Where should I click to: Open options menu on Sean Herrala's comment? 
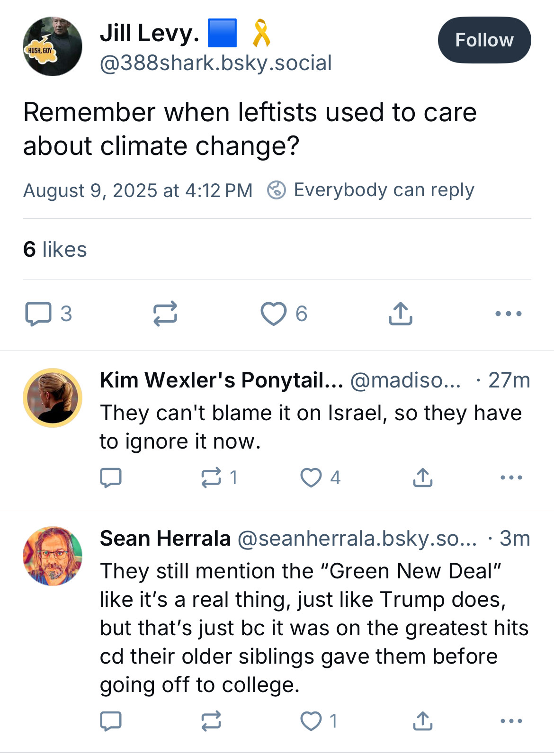(511, 721)
